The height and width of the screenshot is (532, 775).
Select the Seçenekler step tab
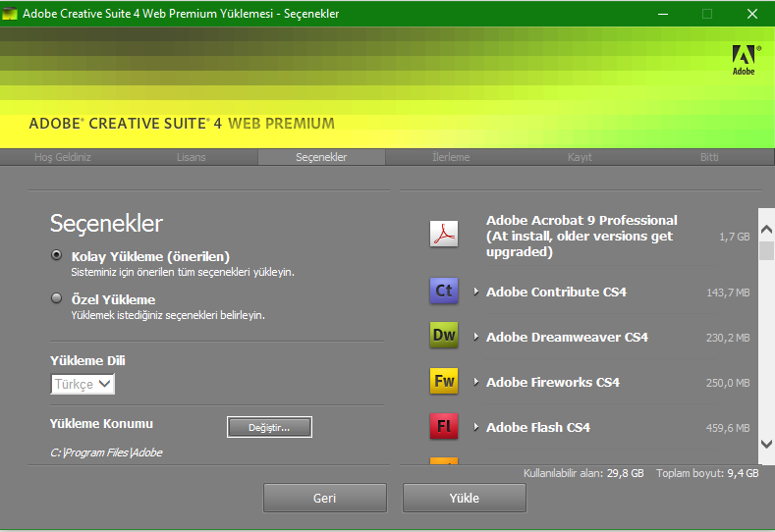point(321,157)
